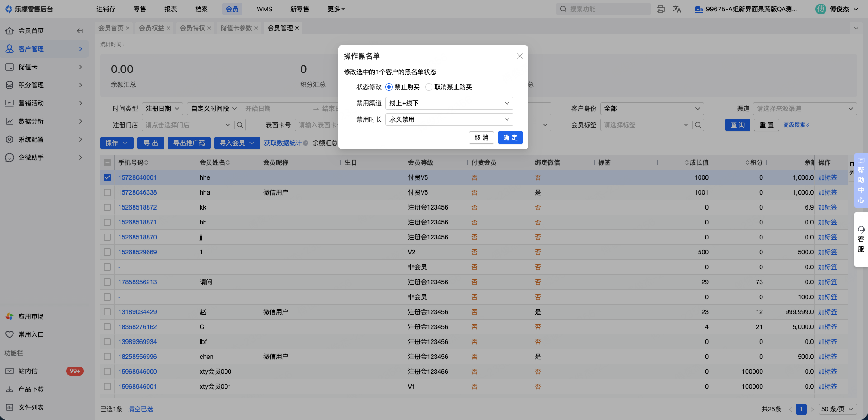
Task: Focus the 搜索功能 search box
Action: 604,9
